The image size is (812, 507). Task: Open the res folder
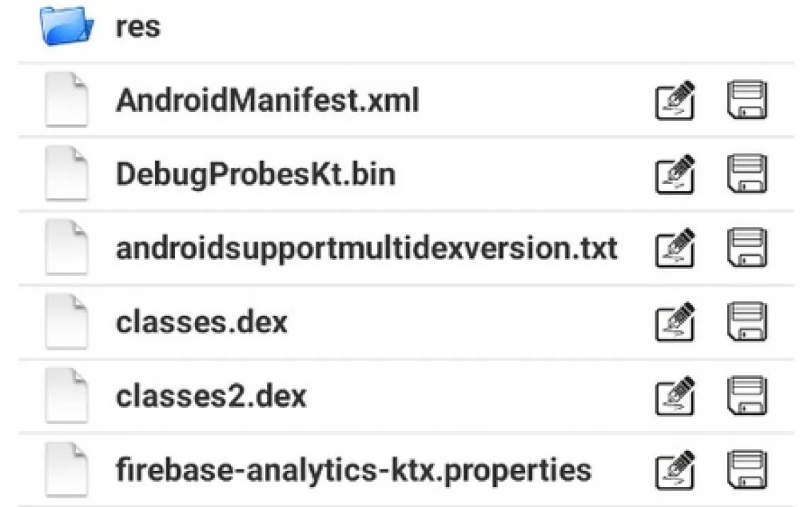138,27
